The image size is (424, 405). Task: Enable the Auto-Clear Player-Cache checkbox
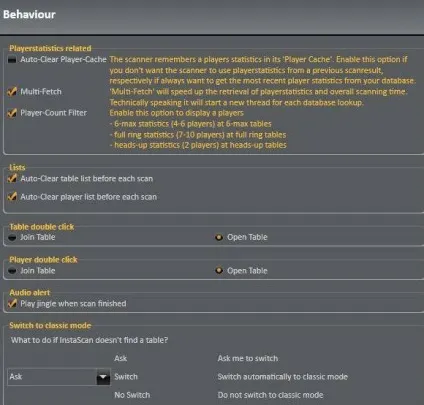(x=12, y=60)
